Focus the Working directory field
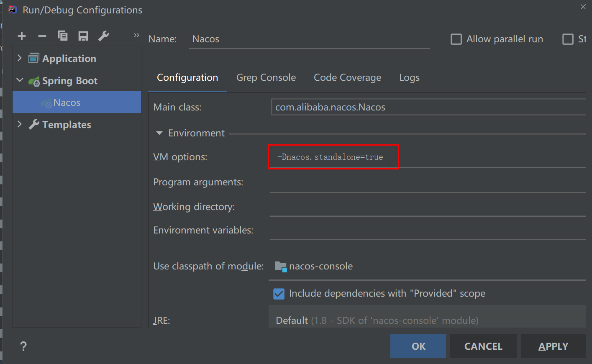Screen dimensions: 592x364 428,207
